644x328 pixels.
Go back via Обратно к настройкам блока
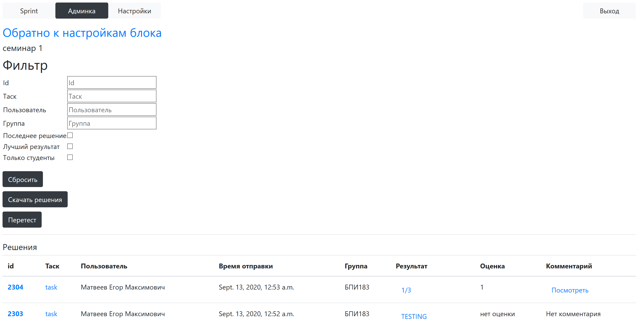(82, 33)
